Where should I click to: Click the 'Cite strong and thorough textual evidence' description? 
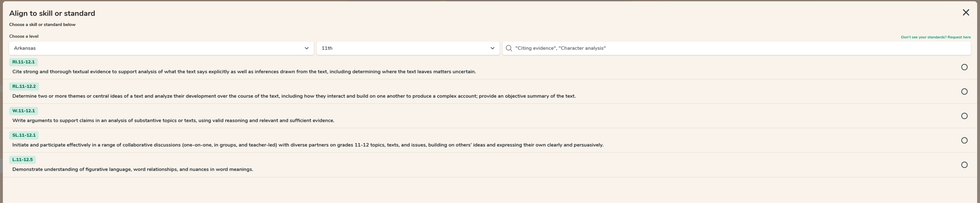(x=244, y=72)
